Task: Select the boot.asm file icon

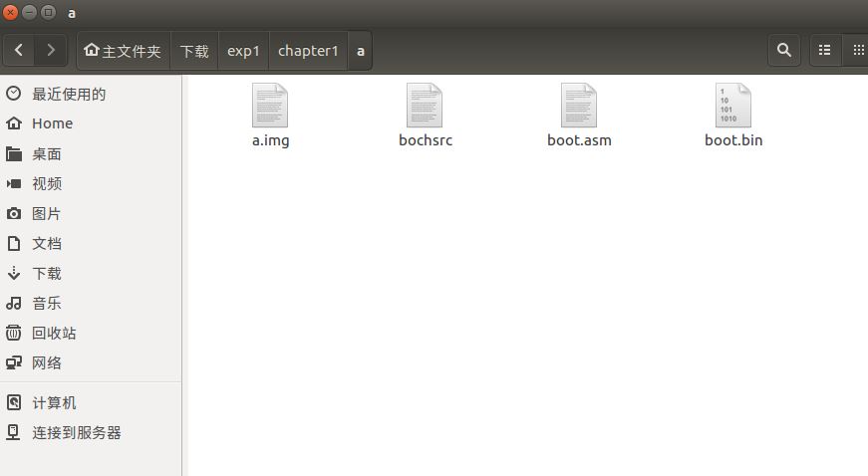Action: 579,105
